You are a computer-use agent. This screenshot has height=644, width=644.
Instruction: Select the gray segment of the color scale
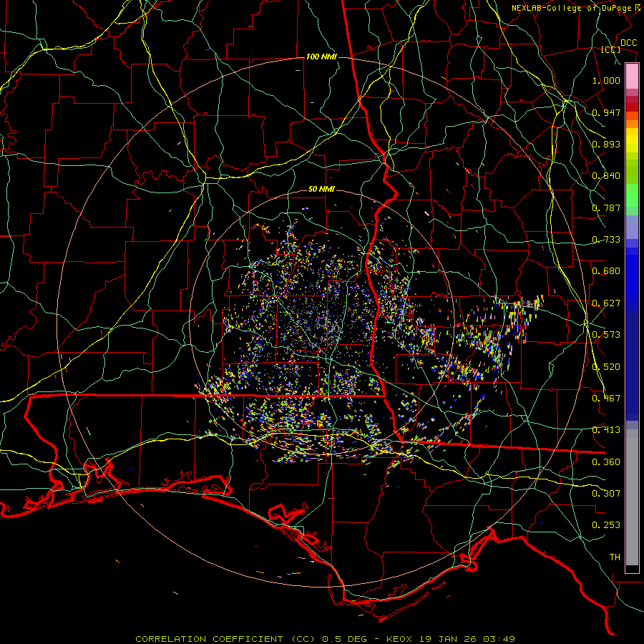(632, 497)
